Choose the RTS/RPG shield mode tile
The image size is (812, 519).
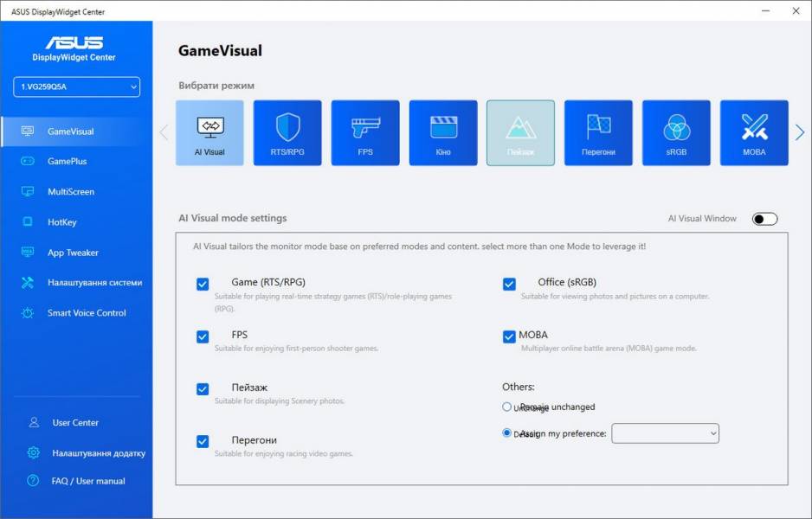click(287, 132)
